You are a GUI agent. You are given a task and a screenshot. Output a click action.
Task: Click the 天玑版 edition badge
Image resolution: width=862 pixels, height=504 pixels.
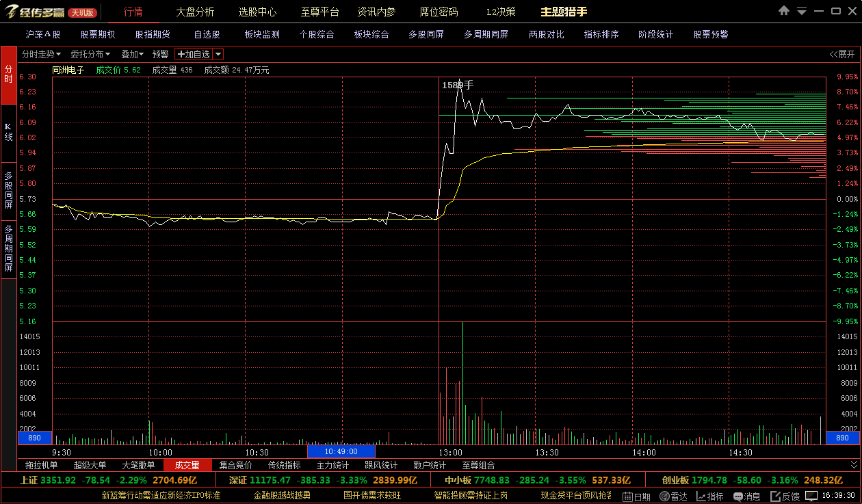pyautogui.click(x=83, y=12)
